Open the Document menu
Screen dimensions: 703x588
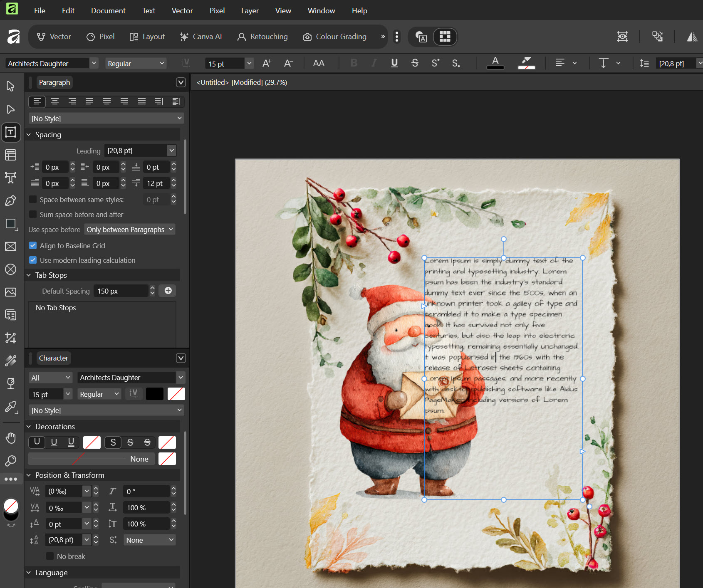click(x=108, y=11)
